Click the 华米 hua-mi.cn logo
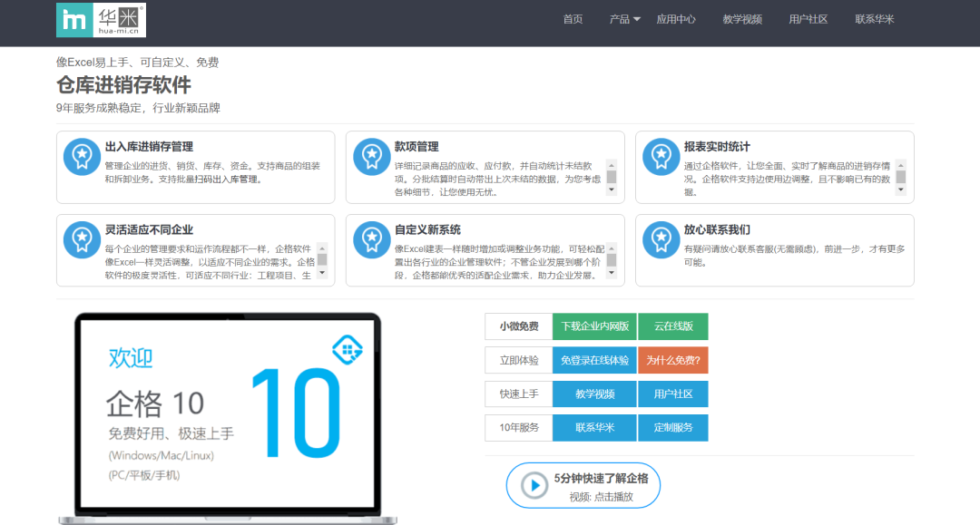Screen dimensions: 980x525 pyautogui.click(x=102, y=20)
